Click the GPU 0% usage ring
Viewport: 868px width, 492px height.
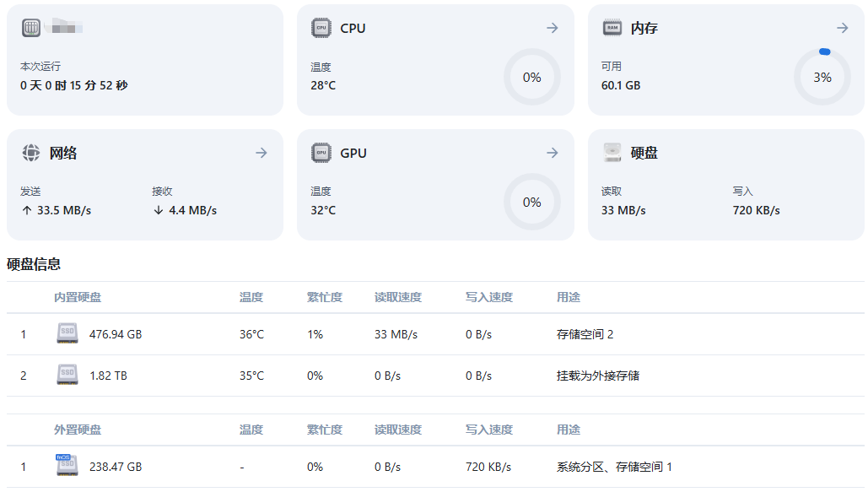click(531, 202)
